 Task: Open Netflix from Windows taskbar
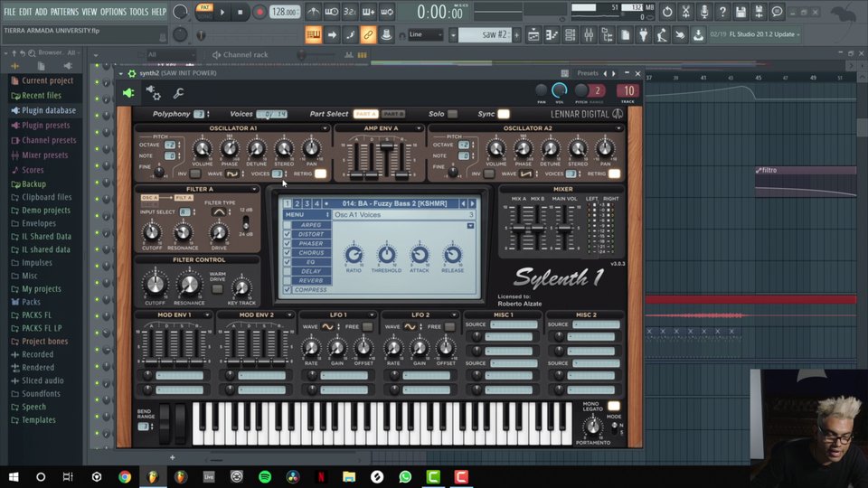(x=320, y=476)
